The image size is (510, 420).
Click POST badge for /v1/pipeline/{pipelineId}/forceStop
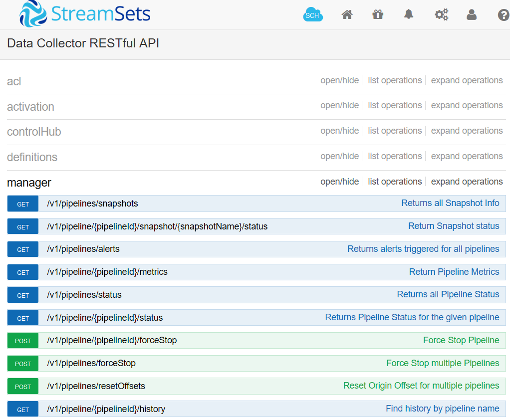click(23, 341)
